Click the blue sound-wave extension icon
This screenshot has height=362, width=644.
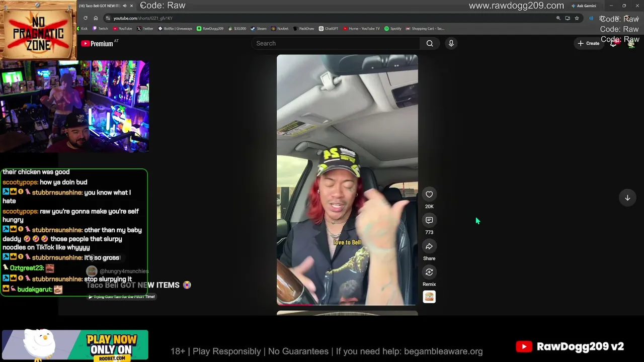[591, 18]
